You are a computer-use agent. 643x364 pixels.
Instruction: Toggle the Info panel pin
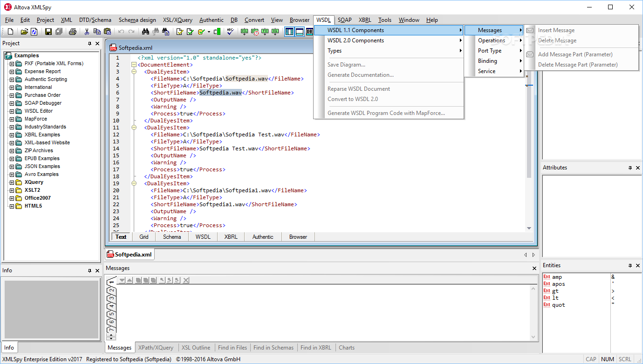click(x=89, y=270)
